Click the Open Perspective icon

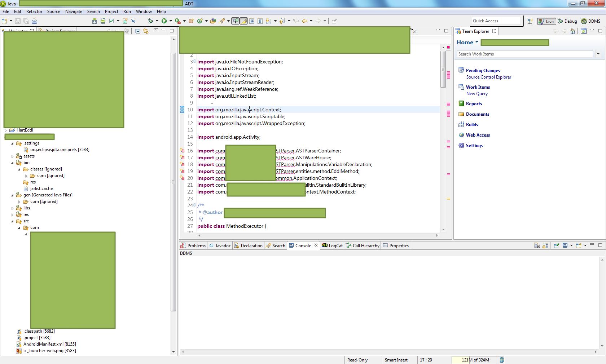tap(530, 21)
